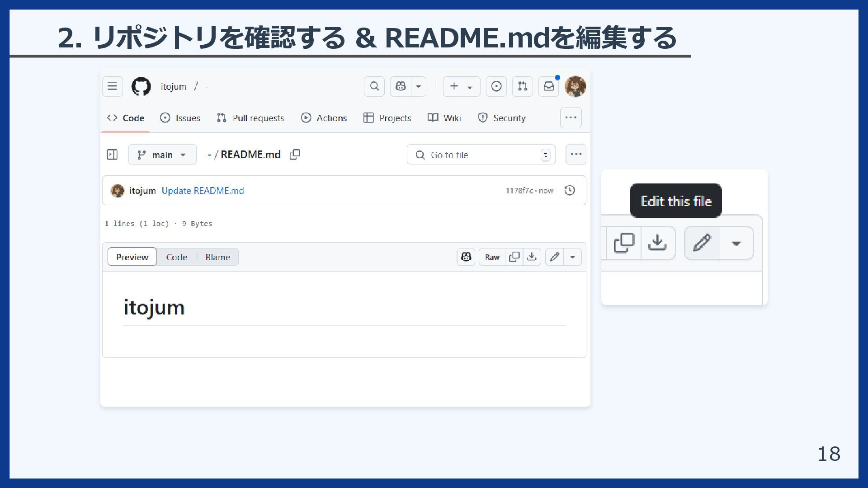The image size is (868, 488).
Task: Expand more edit options caret in file toolbar
Action: pos(573,257)
